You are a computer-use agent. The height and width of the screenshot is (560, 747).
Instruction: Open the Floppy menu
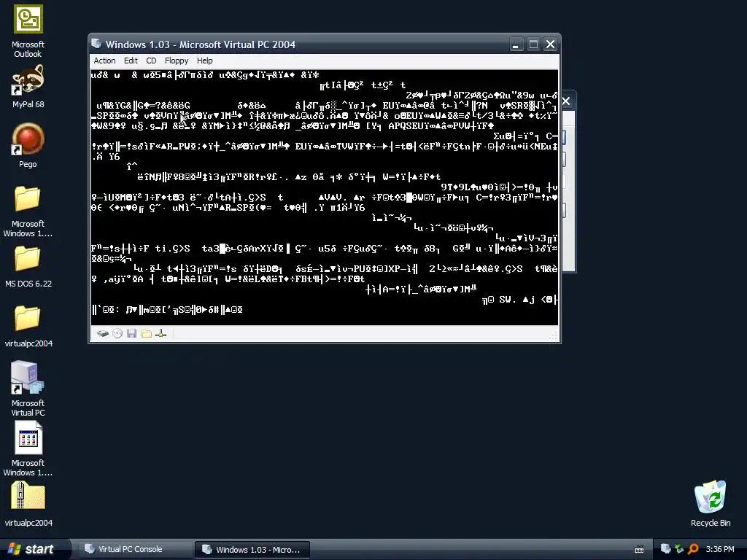[x=177, y=61]
